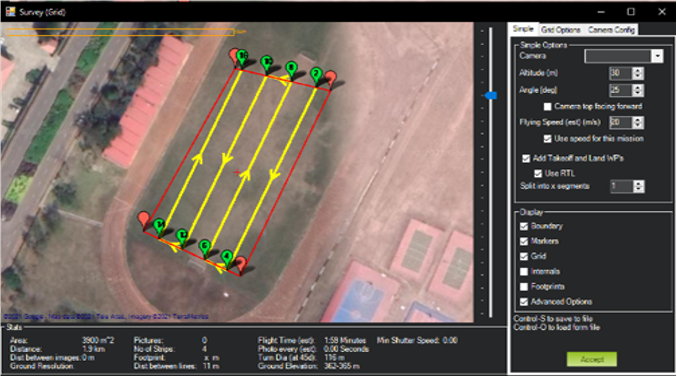Click the Flying Speed input field
Viewport: 677px width, 378px height.
point(621,123)
